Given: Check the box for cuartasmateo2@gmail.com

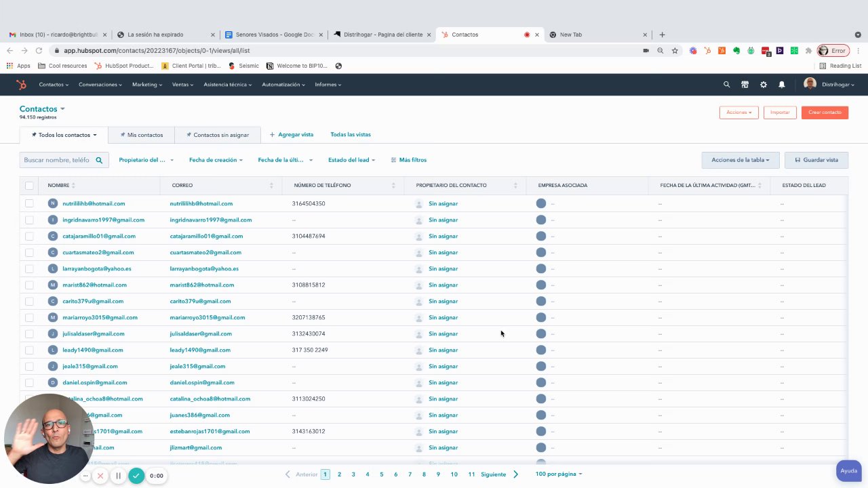Looking at the screenshot, I should coord(29,252).
